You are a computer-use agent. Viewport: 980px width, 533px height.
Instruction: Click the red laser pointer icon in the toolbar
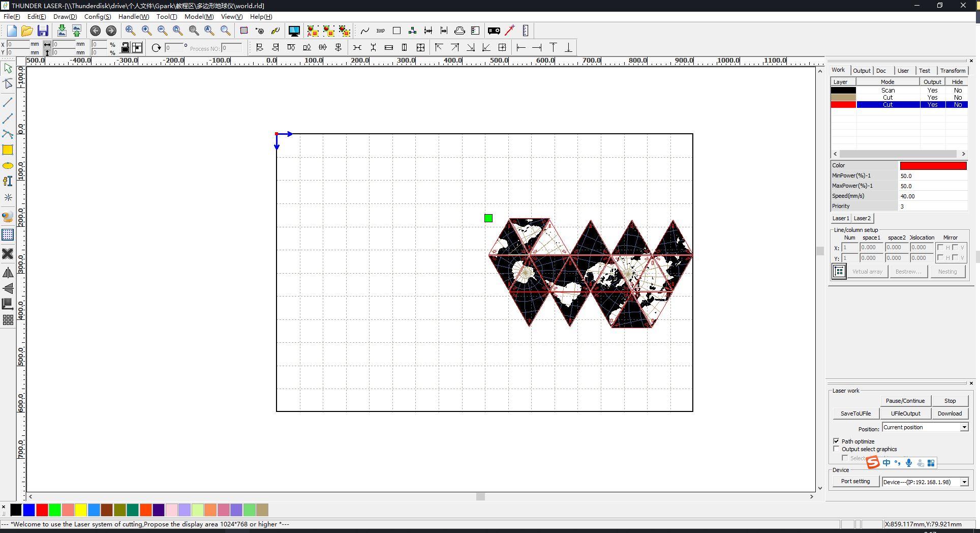point(509,31)
